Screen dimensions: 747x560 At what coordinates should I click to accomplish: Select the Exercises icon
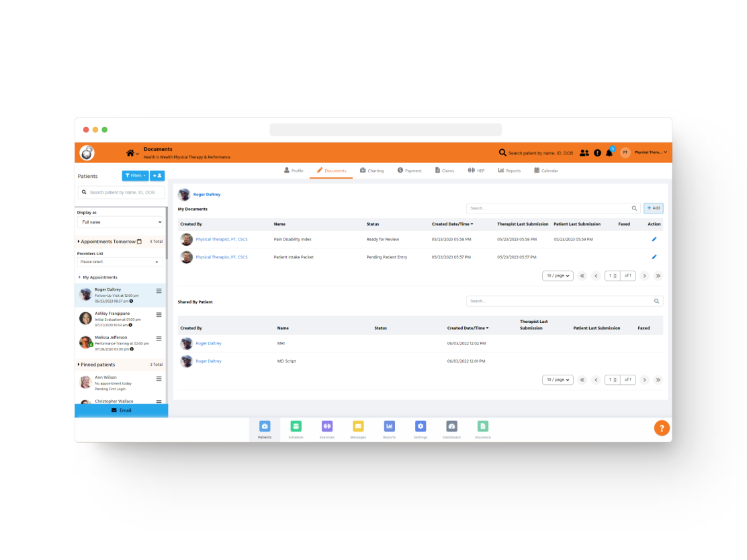(x=327, y=427)
